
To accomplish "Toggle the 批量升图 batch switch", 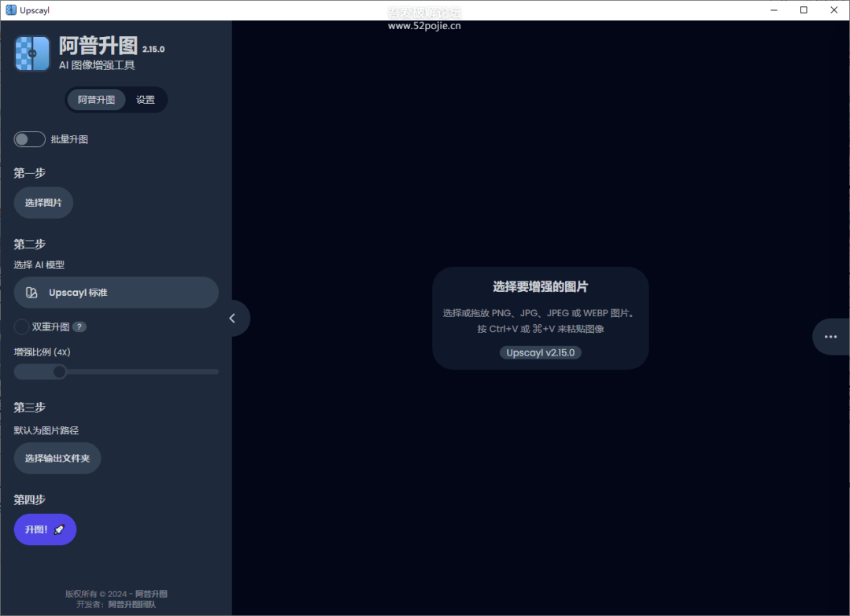I will [29, 139].
